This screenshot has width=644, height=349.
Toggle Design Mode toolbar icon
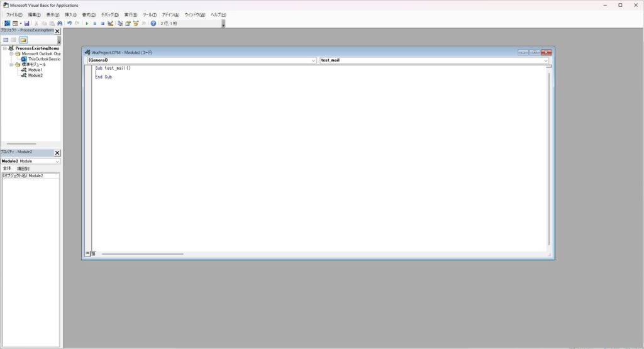click(111, 23)
